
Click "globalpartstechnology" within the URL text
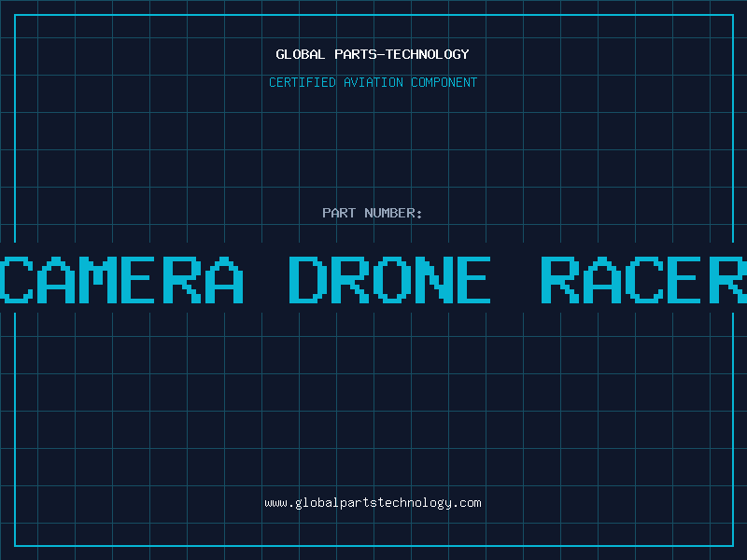[373, 503]
